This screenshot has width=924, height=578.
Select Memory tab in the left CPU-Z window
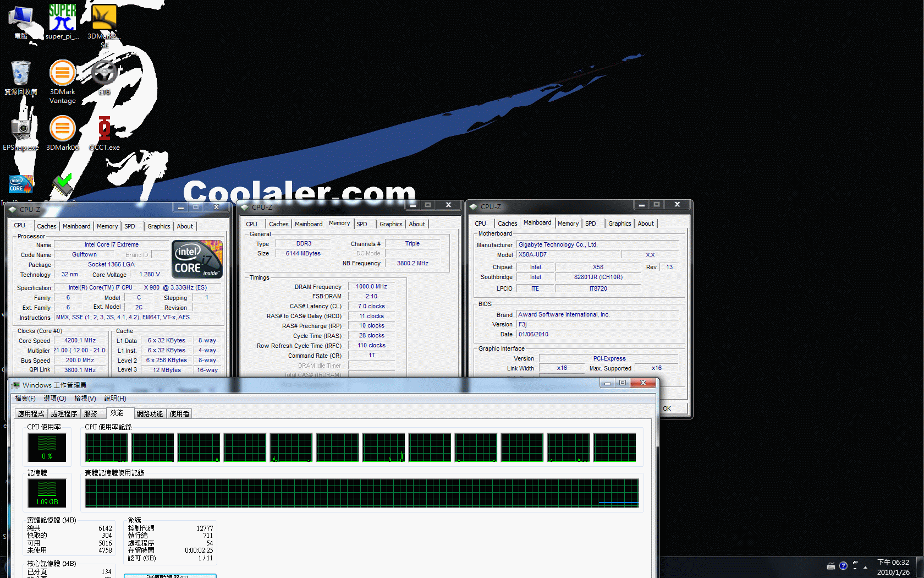click(x=107, y=226)
